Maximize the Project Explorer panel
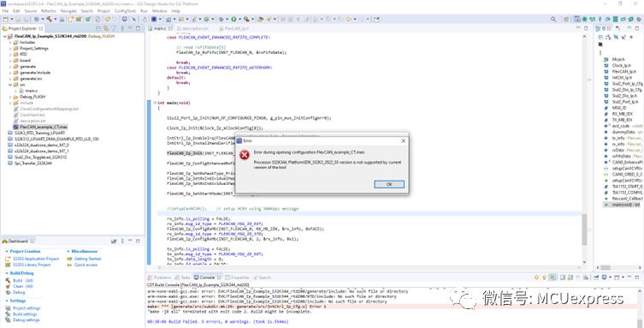 coord(139,28)
